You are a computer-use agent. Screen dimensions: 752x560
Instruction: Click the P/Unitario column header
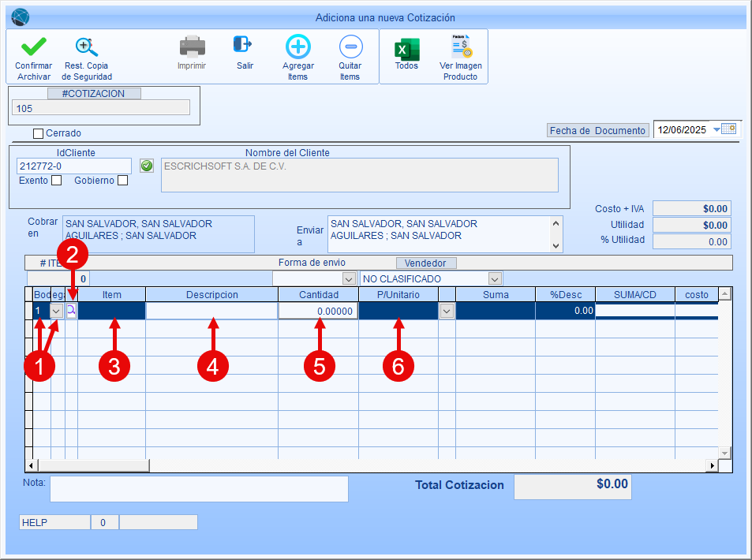(x=398, y=295)
